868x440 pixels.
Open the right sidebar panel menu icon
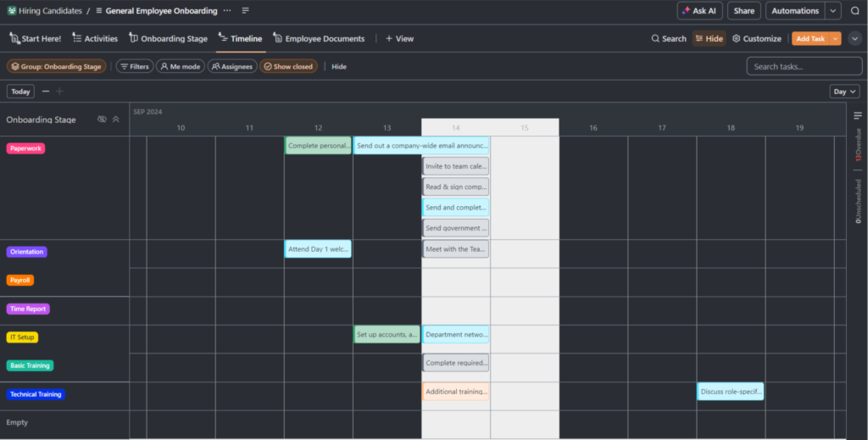click(858, 115)
